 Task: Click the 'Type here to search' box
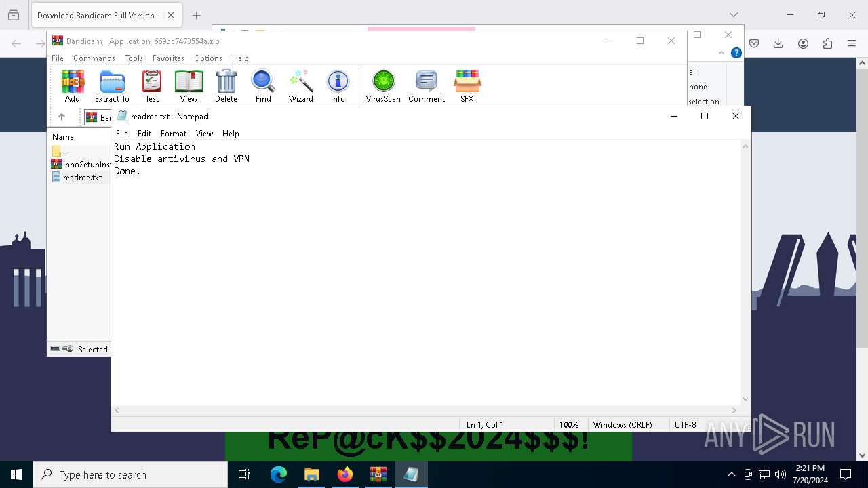click(130, 474)
